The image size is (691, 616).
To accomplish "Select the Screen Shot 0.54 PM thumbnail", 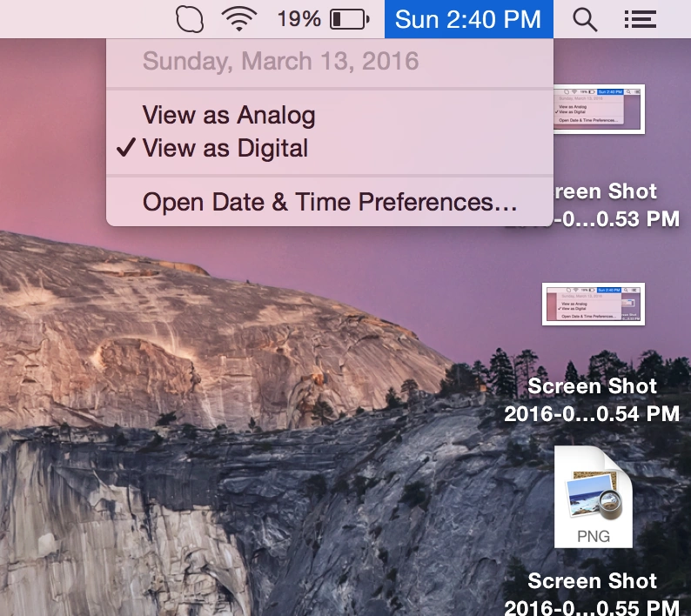I will pyautogui.click(x=594, y=304).
